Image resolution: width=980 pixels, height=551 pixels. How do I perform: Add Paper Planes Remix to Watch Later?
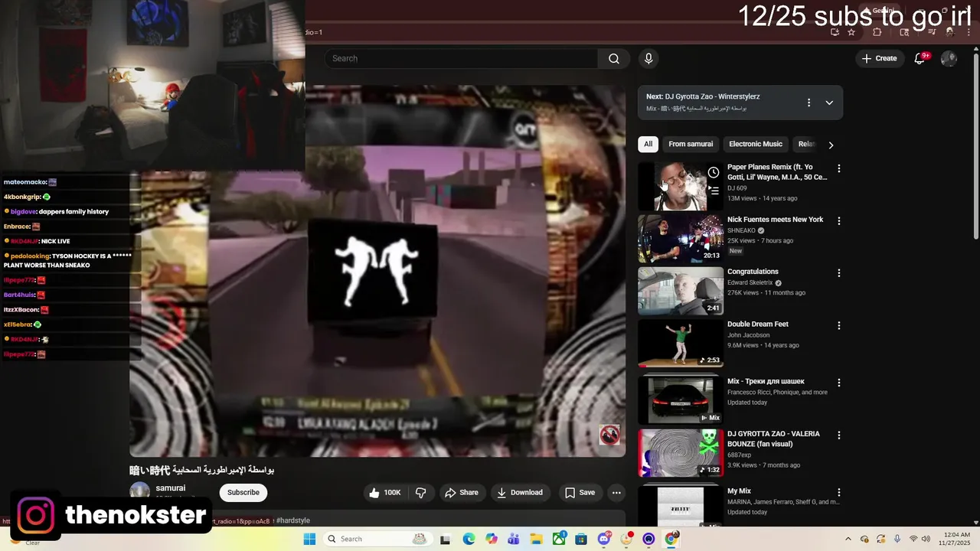tap(714, 172)
